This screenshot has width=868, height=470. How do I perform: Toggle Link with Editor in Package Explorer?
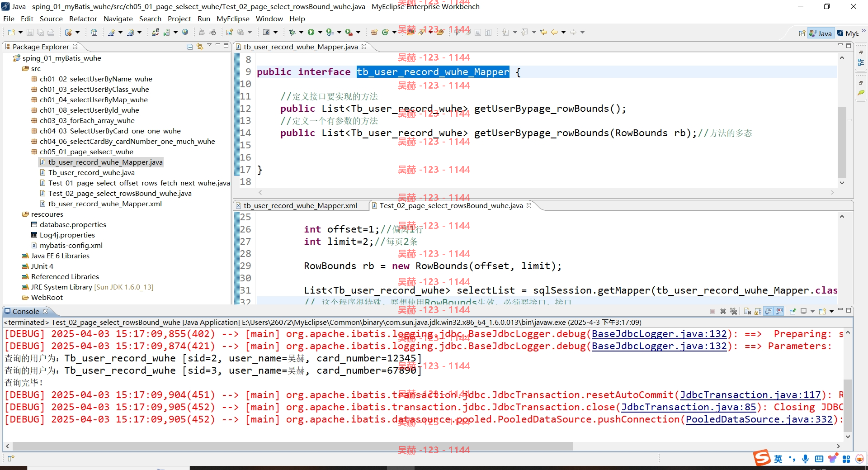point(200,47)
